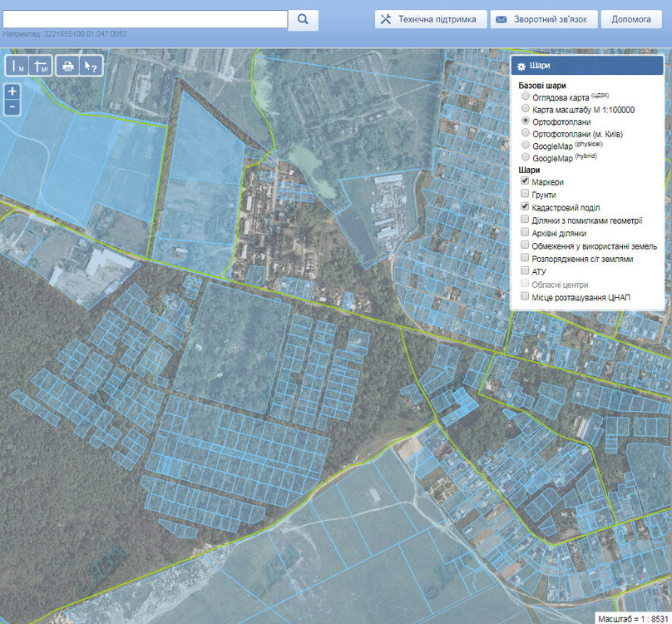Open Технічна підтримка
Viewport: 672px width, 624px height.
(431, 19)
